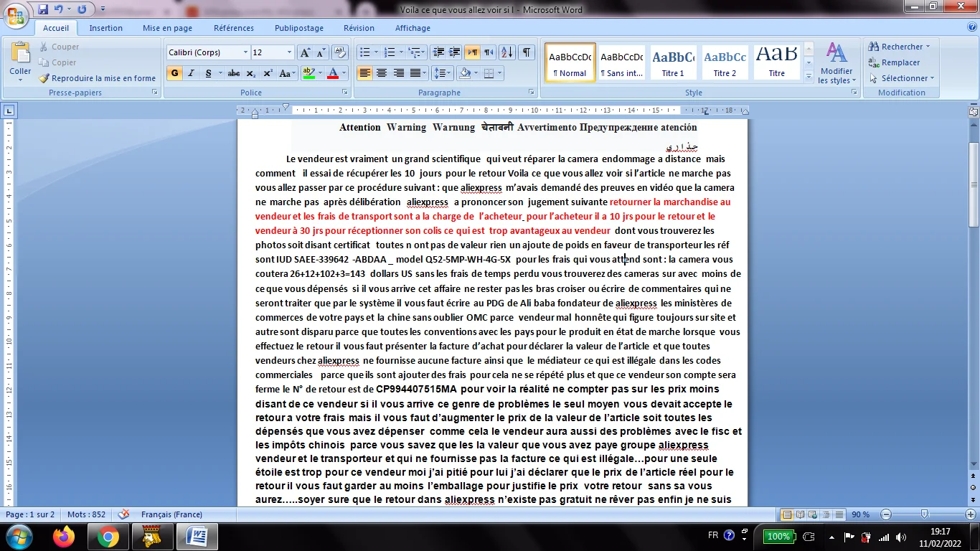This screenshot has height=551, width=980.
Task: Toggle italic formatting
Action: [x=191, y=73]
